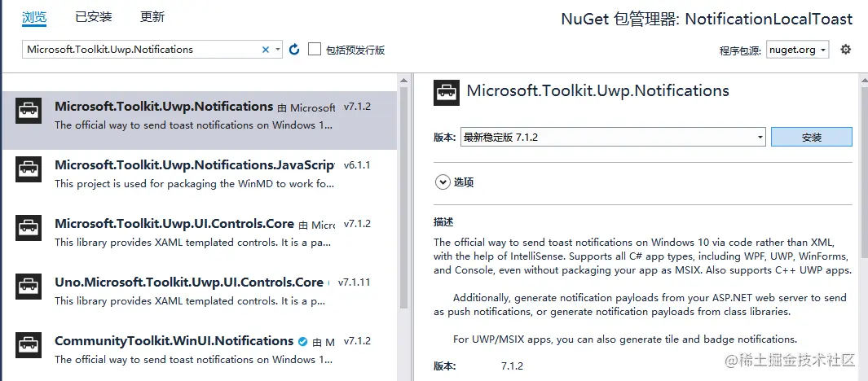Click verified badge next to CommunityToolkit.WinUI.Notifications
Screen dimensions: 868x381
pos(302,341)
